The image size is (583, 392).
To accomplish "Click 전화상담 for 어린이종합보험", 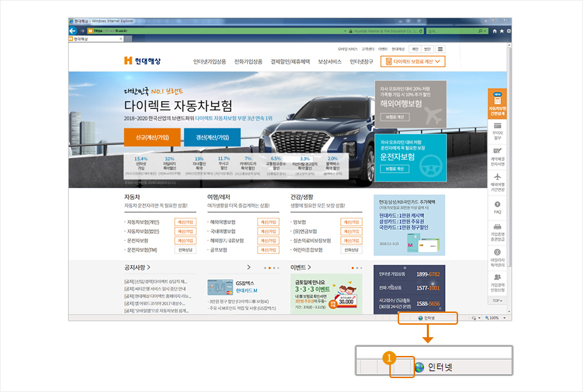I will pyautogui.click(x=351, y=250).
